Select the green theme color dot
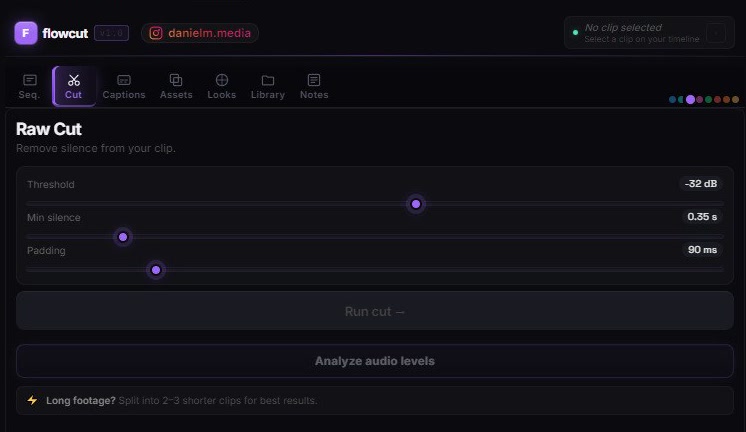Viewport: 746px width, 432px height. click(x=708, y=99)
